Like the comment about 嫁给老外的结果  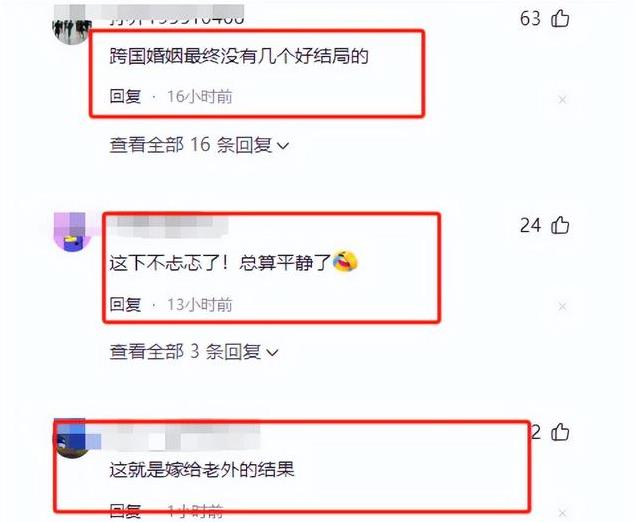[x=560, y=432]
